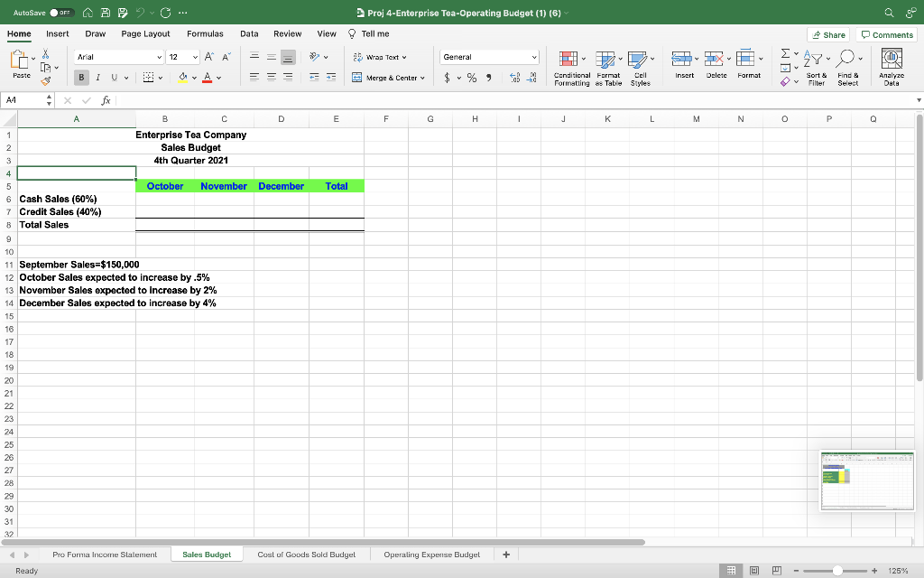This screenshot has width=924, height=578.
Task: Increase font size with larger A icon
Action: tap(208, 57)
